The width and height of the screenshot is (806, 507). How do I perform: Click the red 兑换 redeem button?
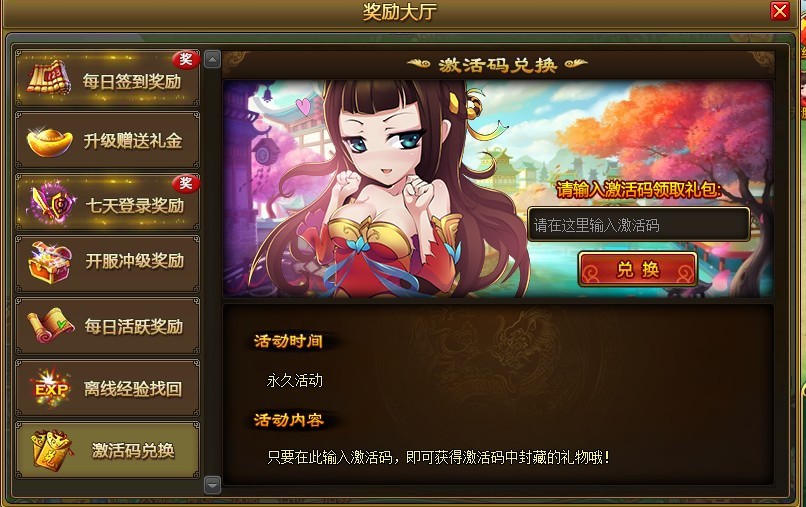[x=638, y=269]
